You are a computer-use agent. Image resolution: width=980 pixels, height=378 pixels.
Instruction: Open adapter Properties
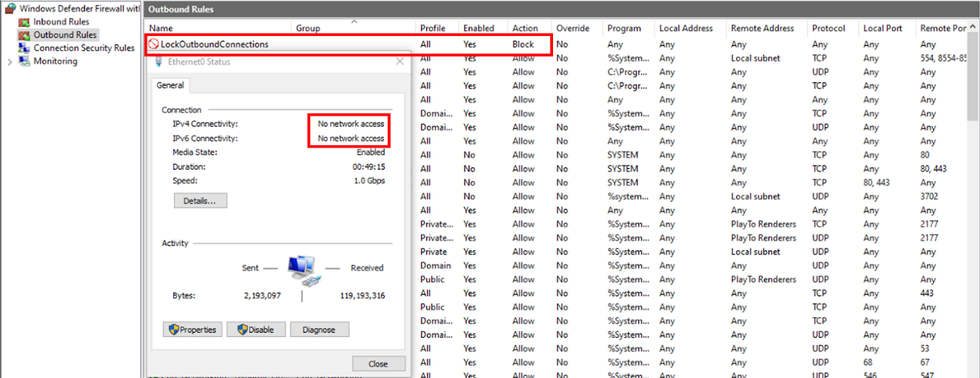click(x=193, y=329)
